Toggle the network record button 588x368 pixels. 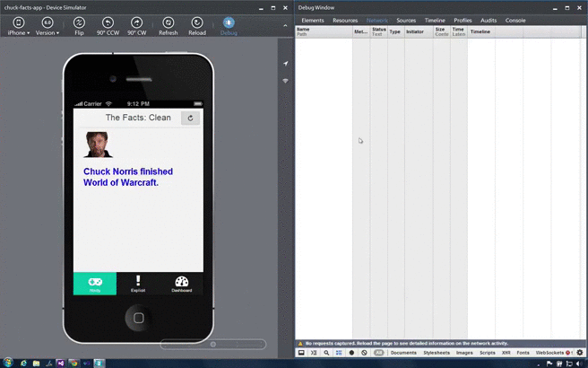(x=351, y=353)
